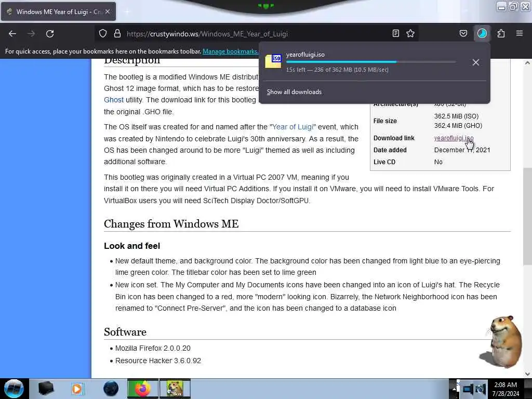Cancel the yearofluigi.iso download
532x399 pixels.
(x=476, y=62)
